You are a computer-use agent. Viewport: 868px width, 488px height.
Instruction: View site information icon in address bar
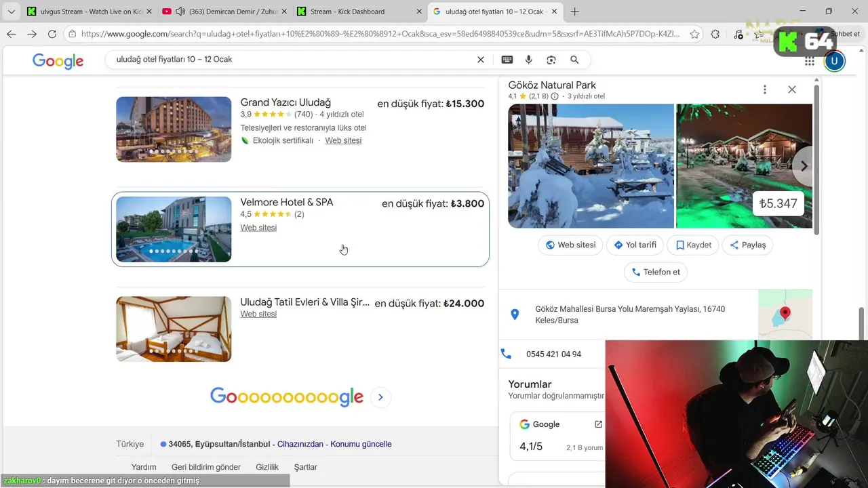point(72,34)
